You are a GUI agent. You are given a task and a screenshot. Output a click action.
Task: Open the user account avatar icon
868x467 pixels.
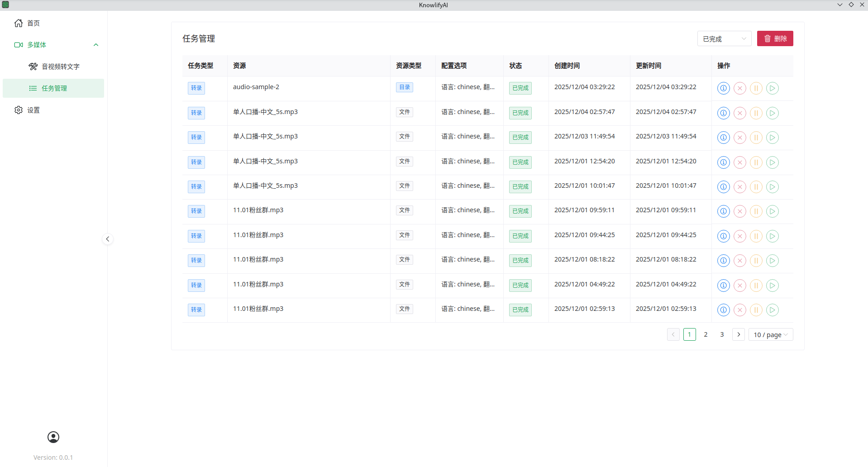pyautogui.click(x=53, y=437)
